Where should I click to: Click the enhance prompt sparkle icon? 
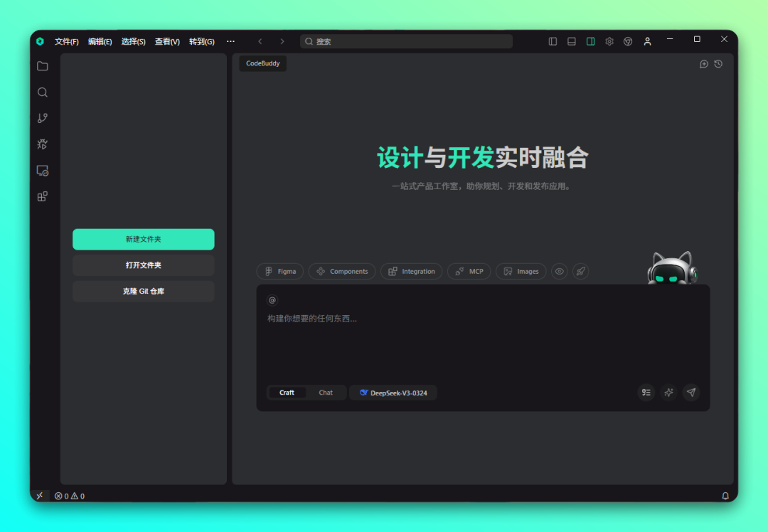[668, 392]
